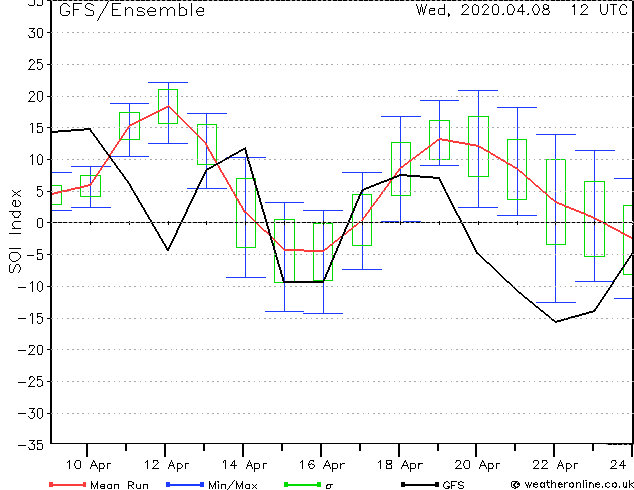Click the y-axis value -5
This screenshot has height=490, width=634.
[34, 255]
